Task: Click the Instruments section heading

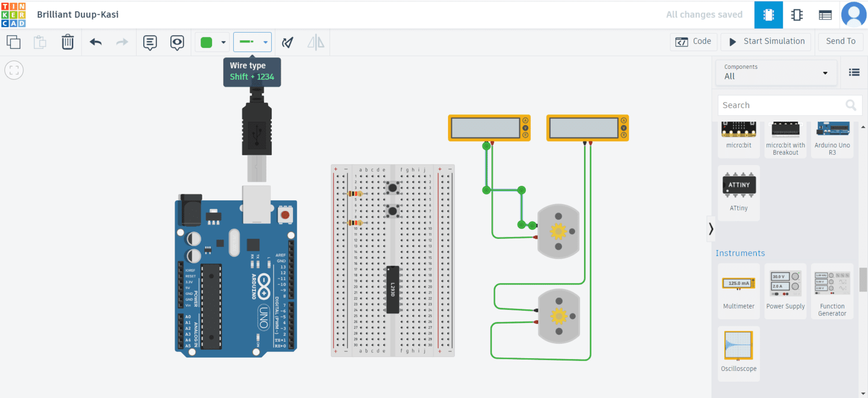Action: click(740, 253)
